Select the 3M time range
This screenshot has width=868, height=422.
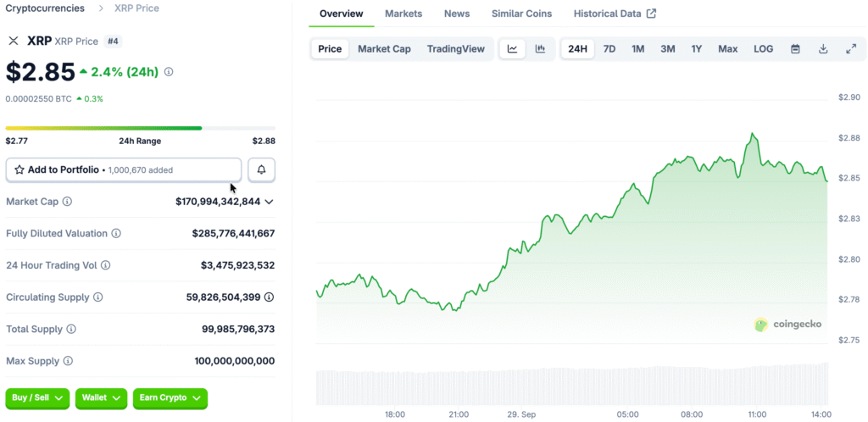point(668,48)
